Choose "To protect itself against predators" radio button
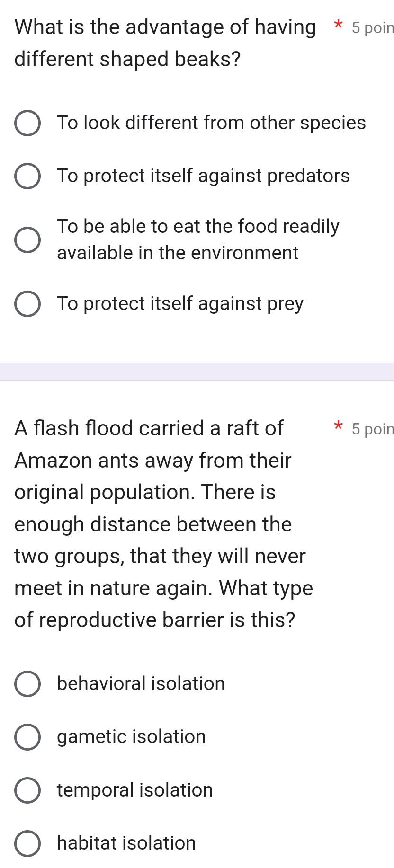The image size is (394, 868). point(27,177)
